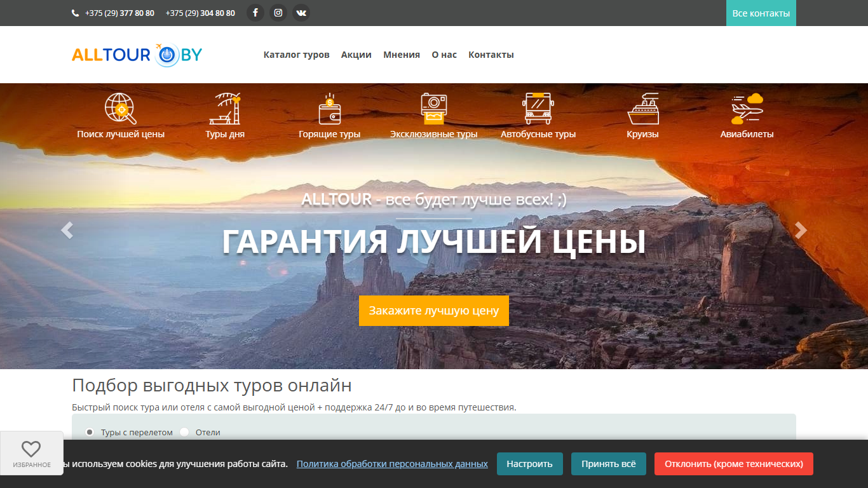Open Мнения menu item

[x=402, y=55]
